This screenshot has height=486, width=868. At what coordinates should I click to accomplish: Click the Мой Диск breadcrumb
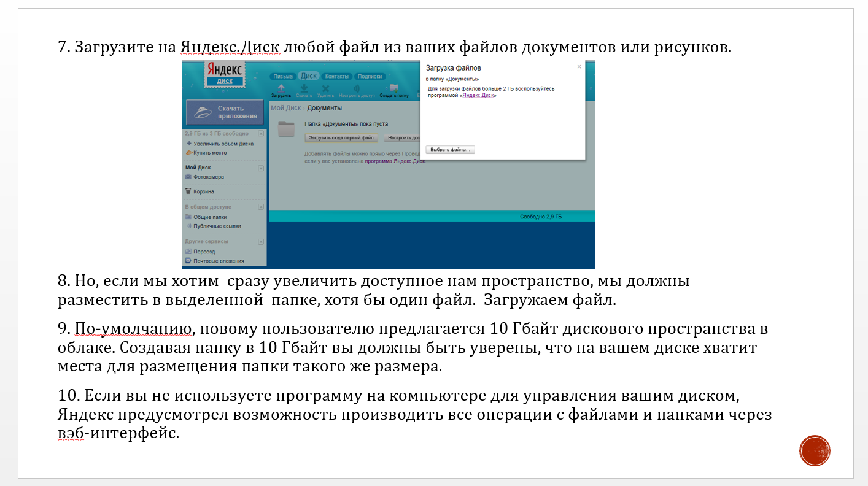(x=286, y=108)
